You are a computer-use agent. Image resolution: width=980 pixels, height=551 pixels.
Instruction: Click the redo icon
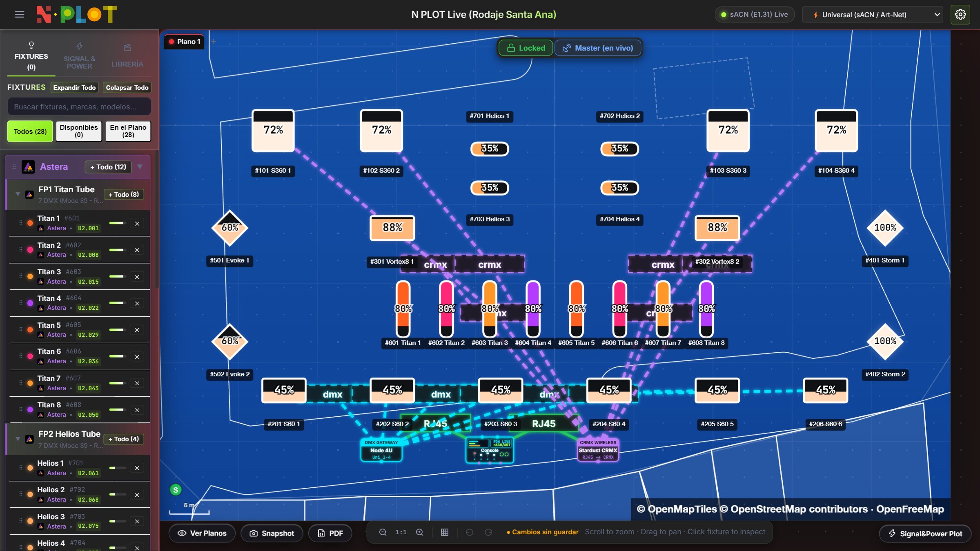click(x=488, y=532)
